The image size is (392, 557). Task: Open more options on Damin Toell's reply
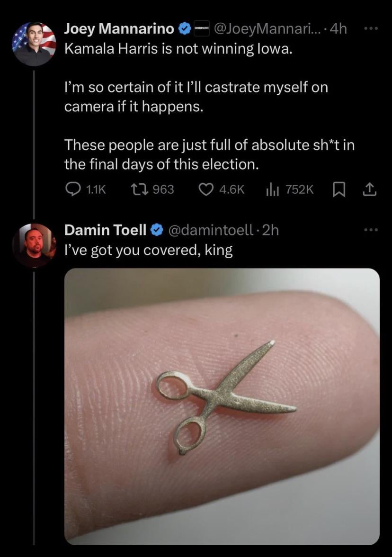coord(372,230)
